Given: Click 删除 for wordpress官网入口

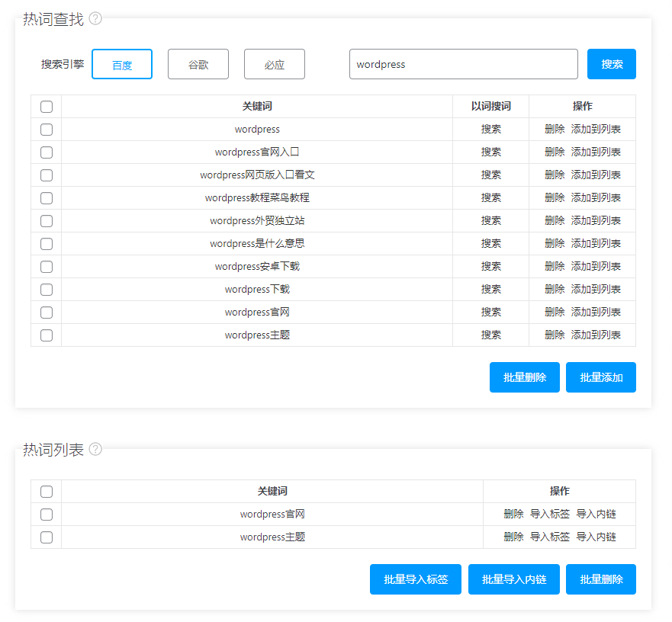Looking at the screenshot, I should pyautogui.click(x=555, y=152).
